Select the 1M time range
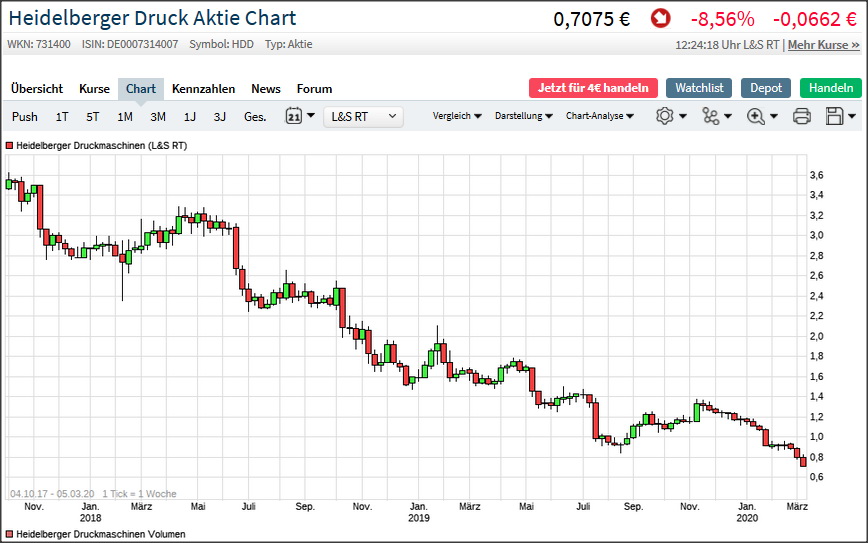The width and height of the screenshot is (868, 543). tap(125, 116)
